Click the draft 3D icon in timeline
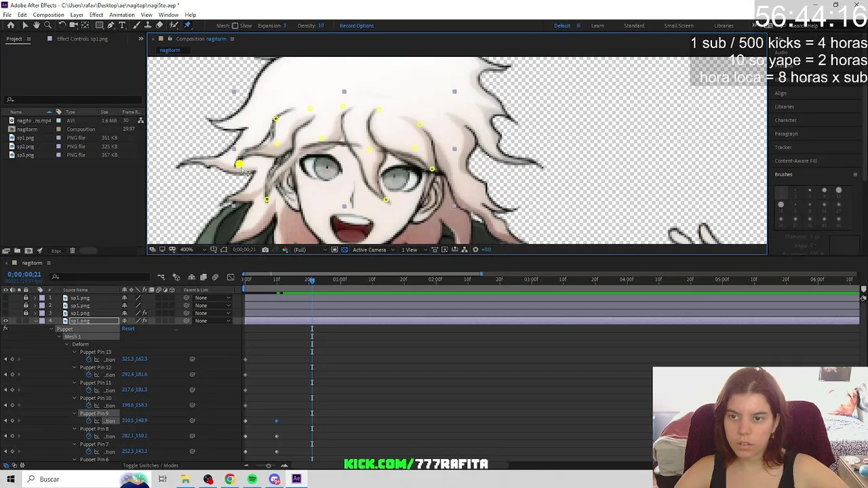Screen dimensions: 868x488 point(176,277)
